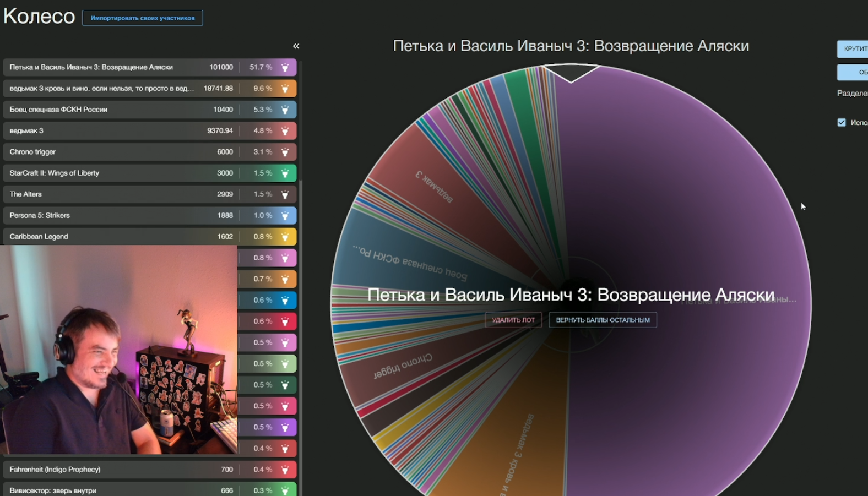Click the «УДАЛИТЬ ЛОТ» button
This screenshot has width=868, height=496.
click(x=513, y=320)
